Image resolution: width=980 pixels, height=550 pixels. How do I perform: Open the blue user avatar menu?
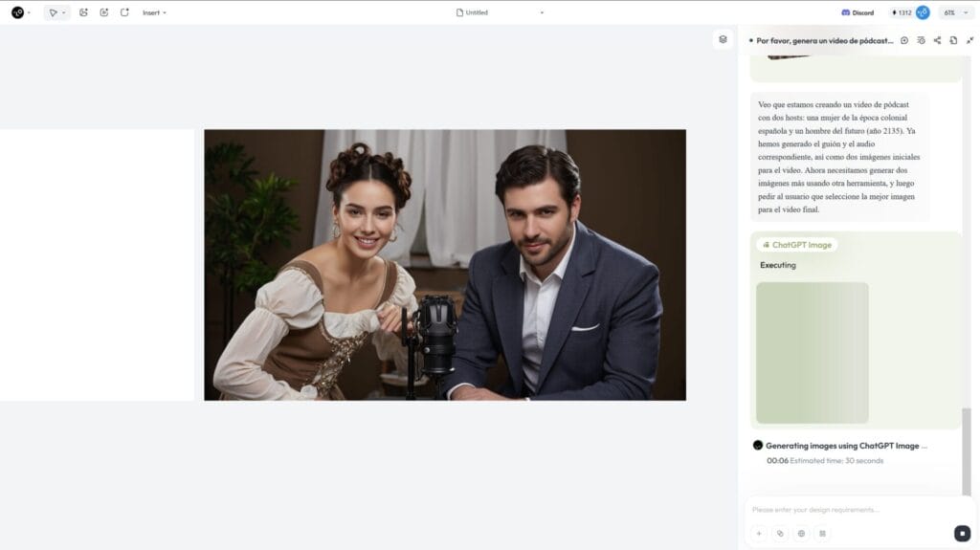pyautogui.click(x=923, y=12)
